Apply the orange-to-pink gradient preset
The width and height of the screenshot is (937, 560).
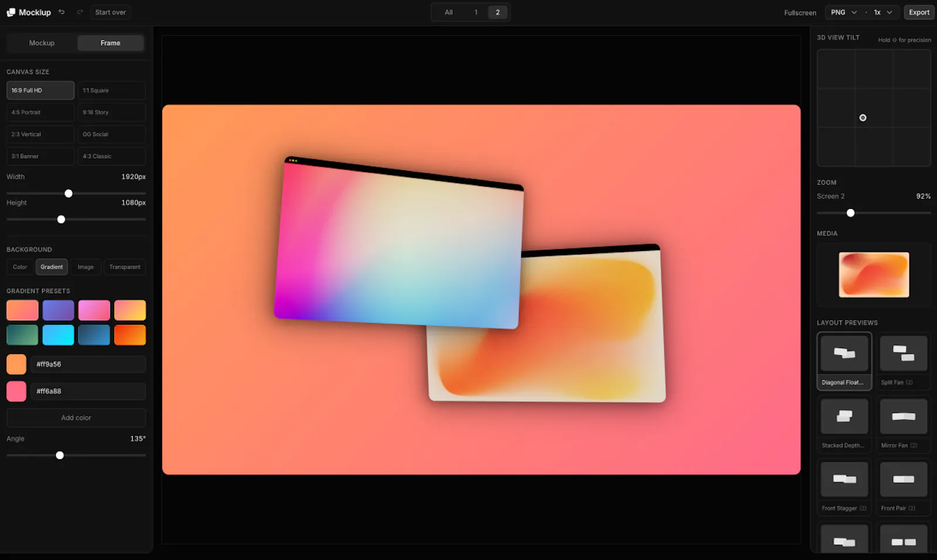click(x=22, y=310)
